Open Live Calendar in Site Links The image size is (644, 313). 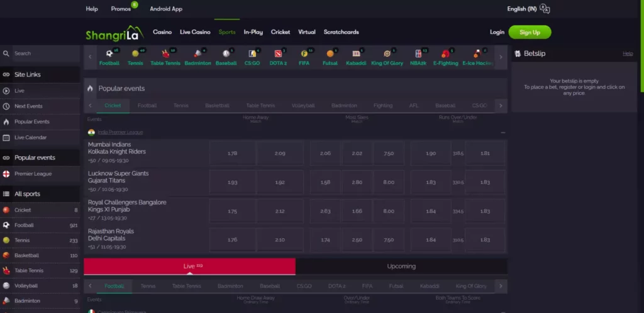[30, 137]
